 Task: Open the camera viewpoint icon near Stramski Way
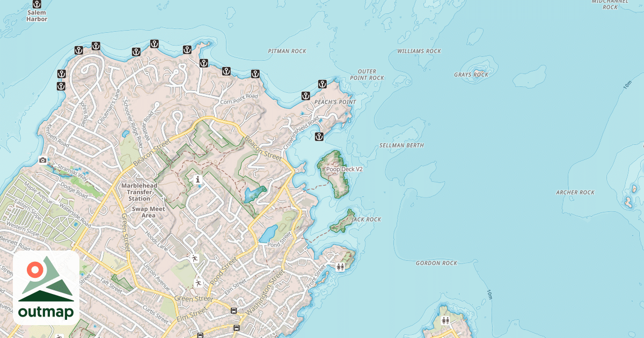tap(42, 160)
